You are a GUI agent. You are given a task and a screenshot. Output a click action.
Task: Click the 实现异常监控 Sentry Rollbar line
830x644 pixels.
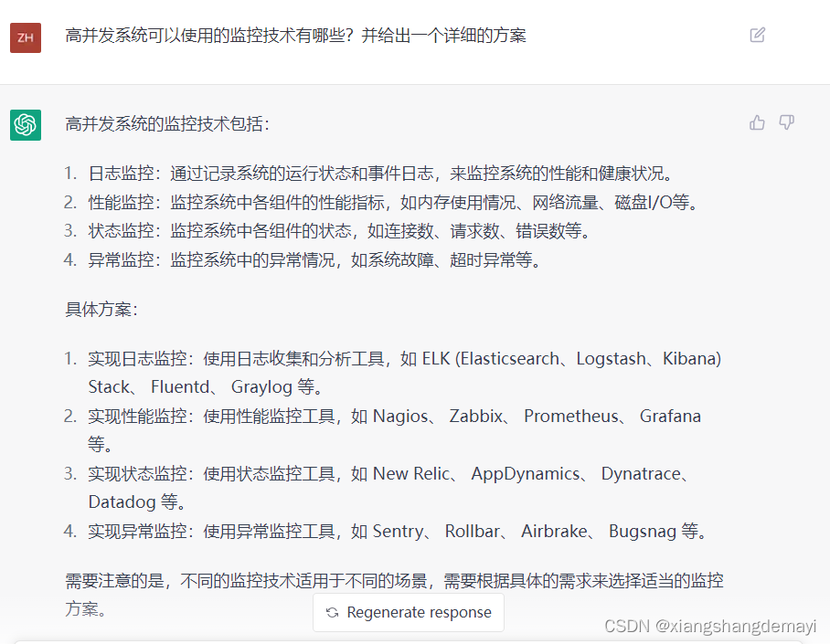click(x=398, y=531)
